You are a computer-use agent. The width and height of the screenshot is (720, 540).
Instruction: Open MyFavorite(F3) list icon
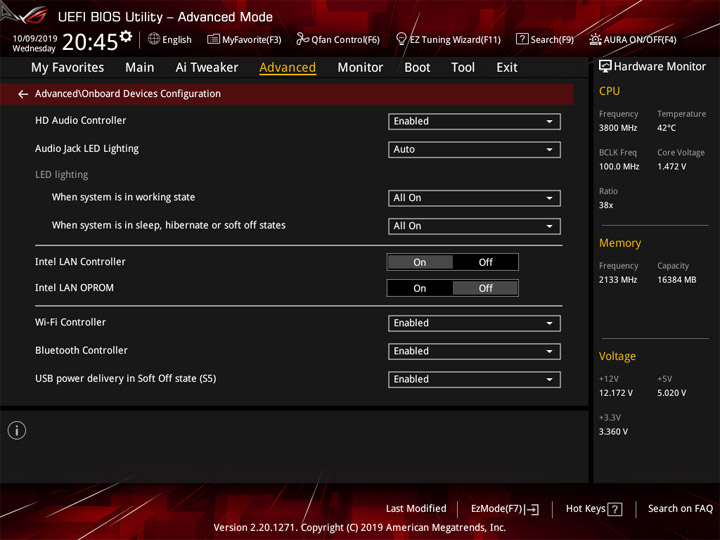[213, 39]
